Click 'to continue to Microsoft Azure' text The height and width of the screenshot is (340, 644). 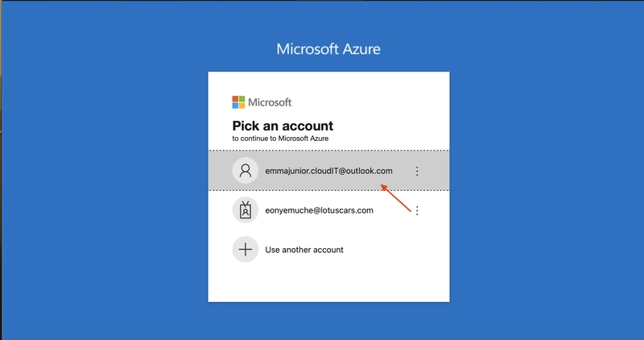click(280, 139)
